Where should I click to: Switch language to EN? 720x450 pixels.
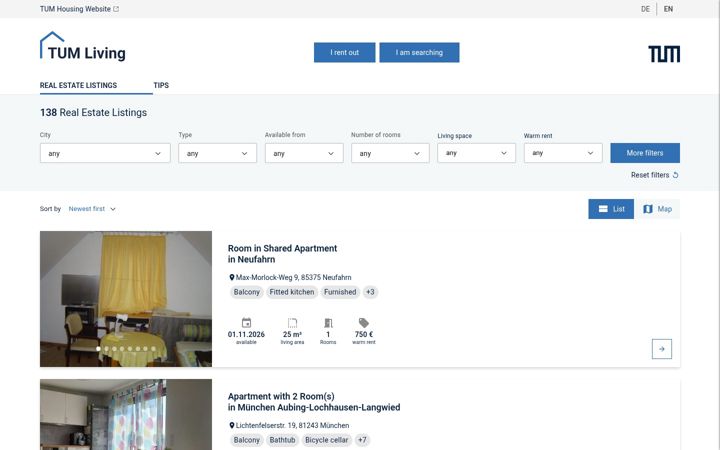tap(668, 9)
